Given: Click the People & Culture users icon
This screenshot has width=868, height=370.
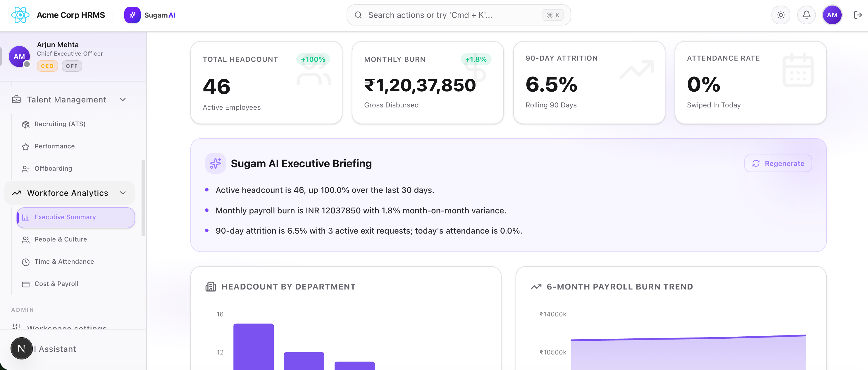Looking at the screenshot, I should tap(26, 239).
